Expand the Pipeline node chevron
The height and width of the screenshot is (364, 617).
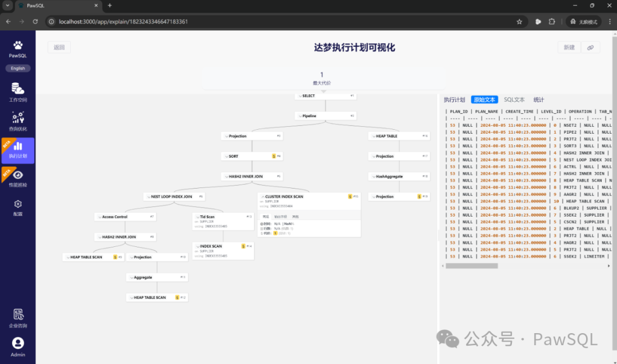point(301,116)
